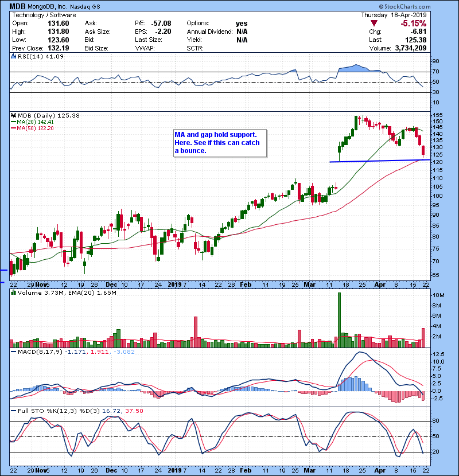
Task: Click the date Thursday 18-Apr-2019
Action: coord(394,15)
